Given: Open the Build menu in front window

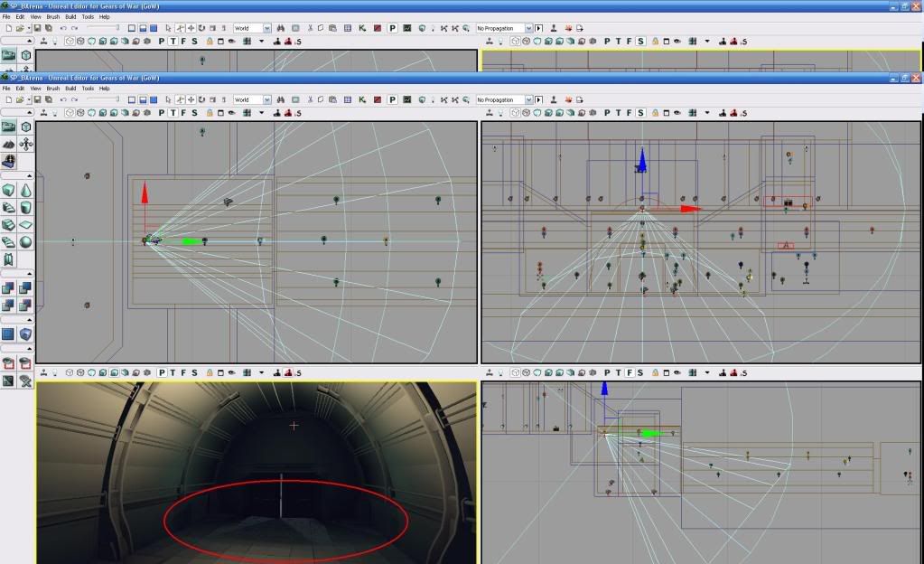Looking at the screenshot, I should pyautogui.click(x=70, y=89).
